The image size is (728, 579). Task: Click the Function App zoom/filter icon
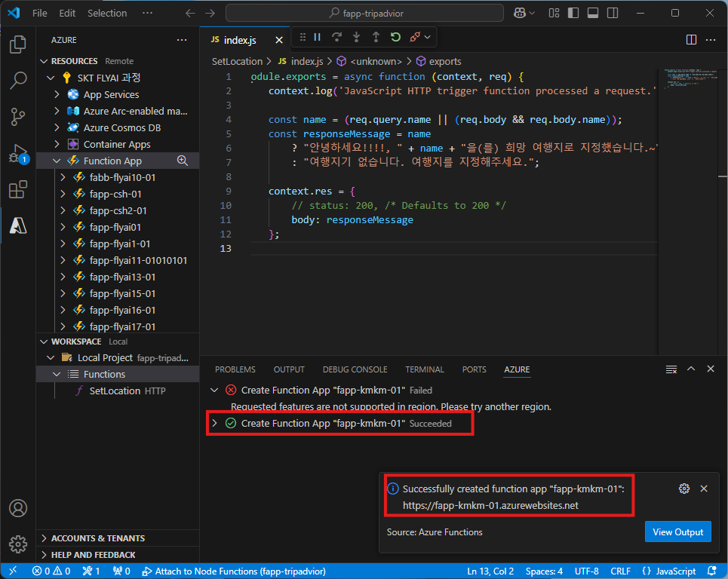(x=183, y=161)
